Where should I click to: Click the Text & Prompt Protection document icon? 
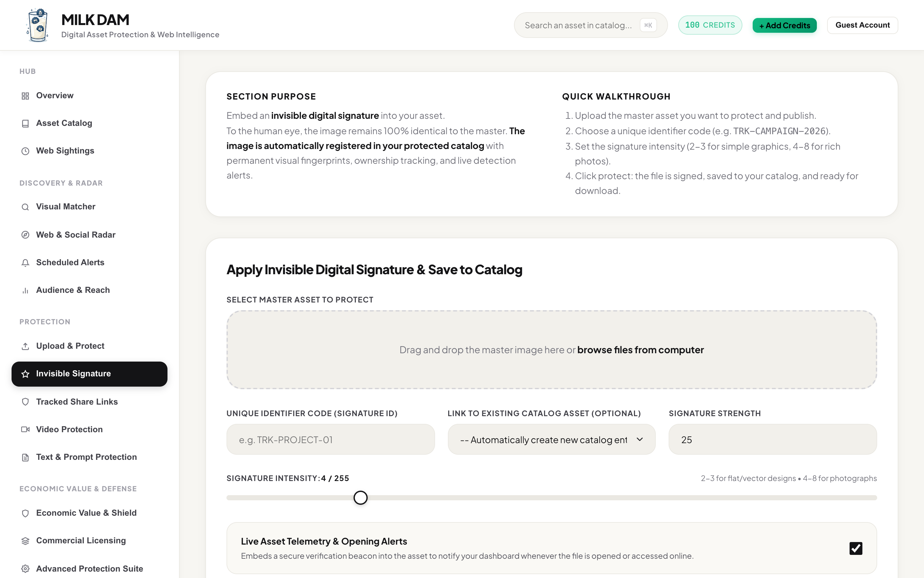click(25, 457)
